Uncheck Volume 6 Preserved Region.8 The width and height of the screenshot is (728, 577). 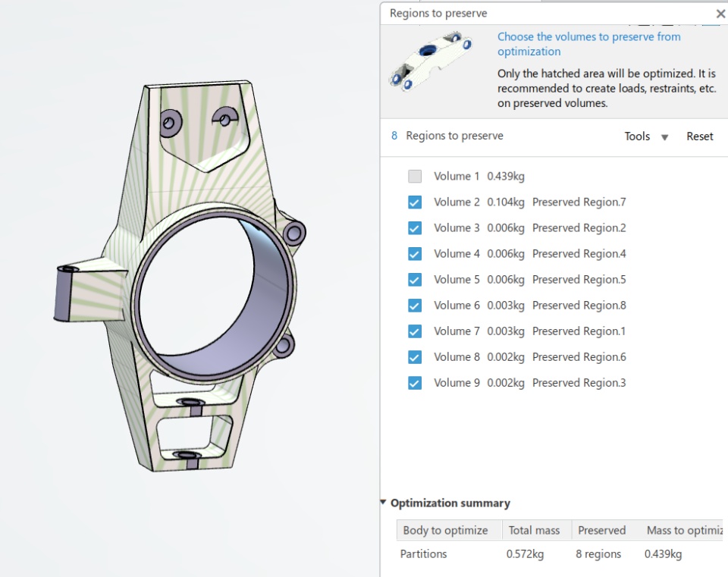[415, 306]
